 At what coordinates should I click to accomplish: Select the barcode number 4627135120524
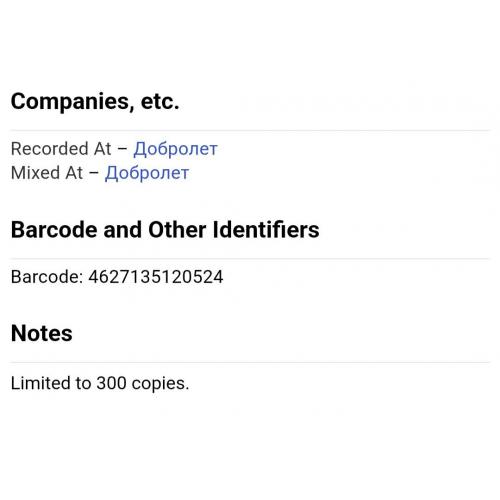156,277
